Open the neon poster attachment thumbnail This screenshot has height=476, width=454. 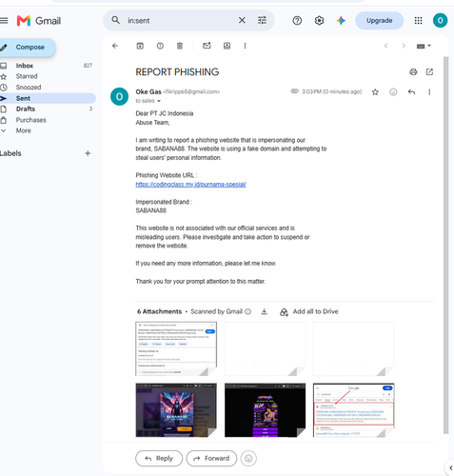pos(176,410)
